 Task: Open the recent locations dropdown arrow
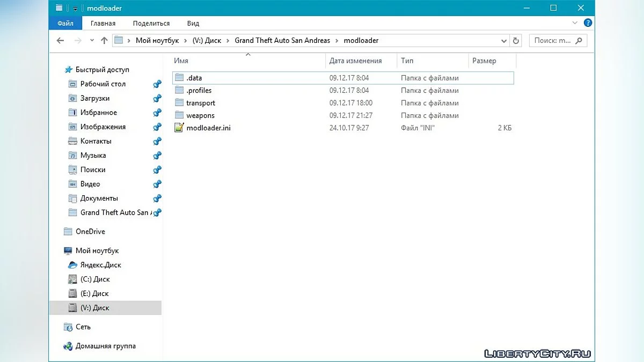click(x=92, y=41)
